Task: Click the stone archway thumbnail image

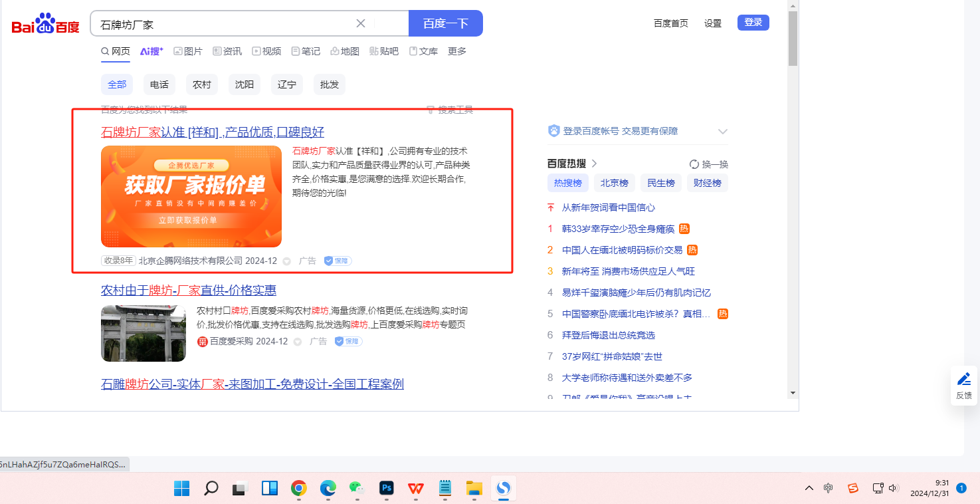Action: [144, 333]
